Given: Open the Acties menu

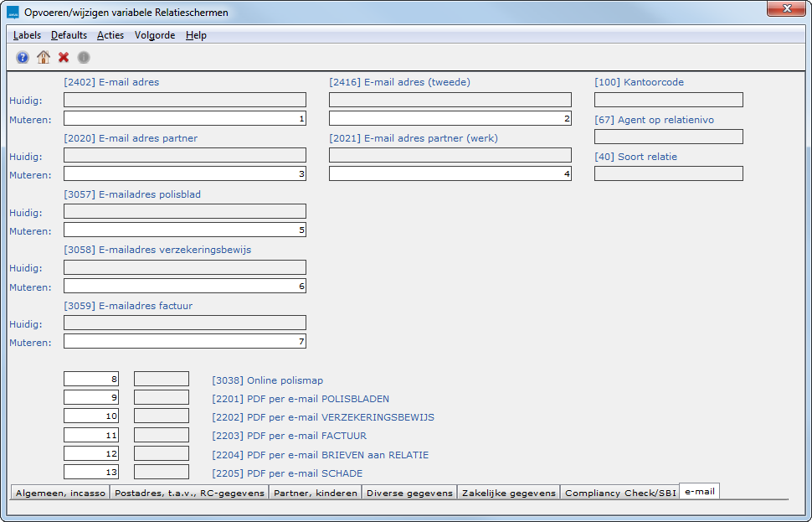Looking at the screenshot, I should point(110,35).
